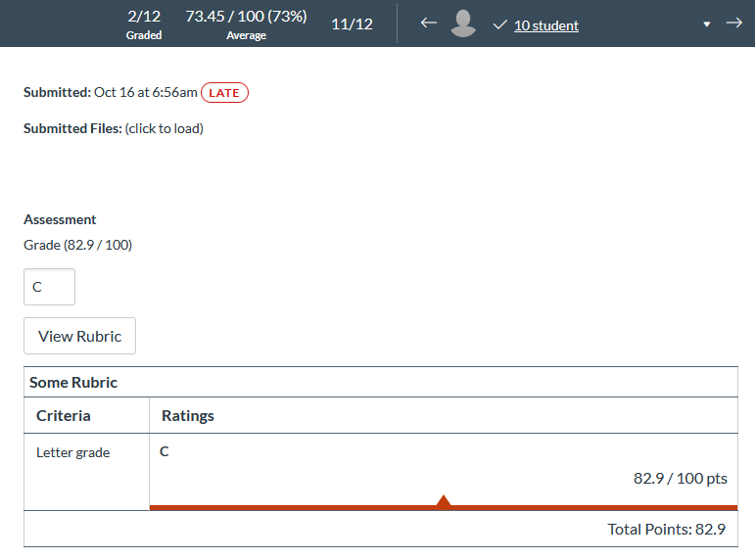The height and width of the screenshot is (560, 755).
Task: Click the red triangle rating marker
Action: tap(444, 501)
